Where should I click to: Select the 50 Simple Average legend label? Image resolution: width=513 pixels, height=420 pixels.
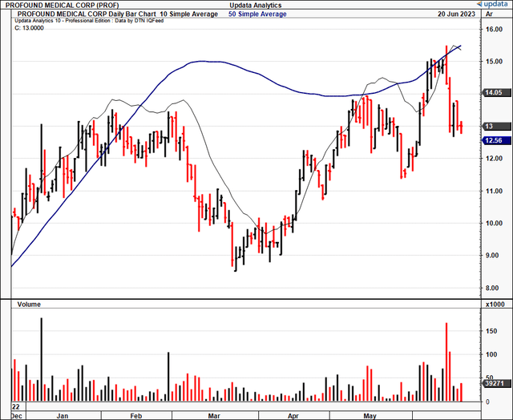(x=257, y=14)
